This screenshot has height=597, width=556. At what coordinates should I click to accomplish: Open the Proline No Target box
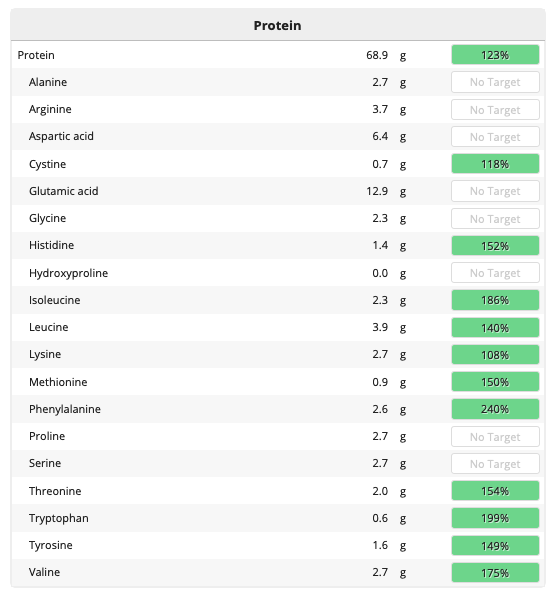(x=495, y=436)
